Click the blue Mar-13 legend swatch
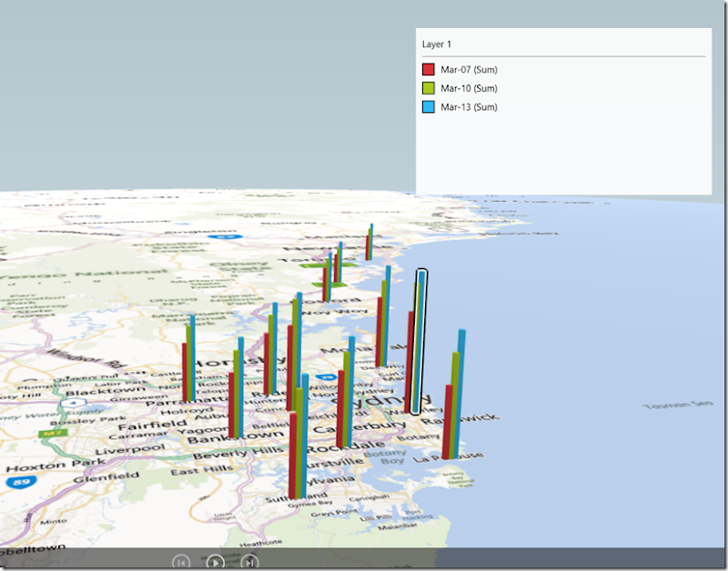Image resolution: width=728 pixels, height=571 pixels. 429,107
